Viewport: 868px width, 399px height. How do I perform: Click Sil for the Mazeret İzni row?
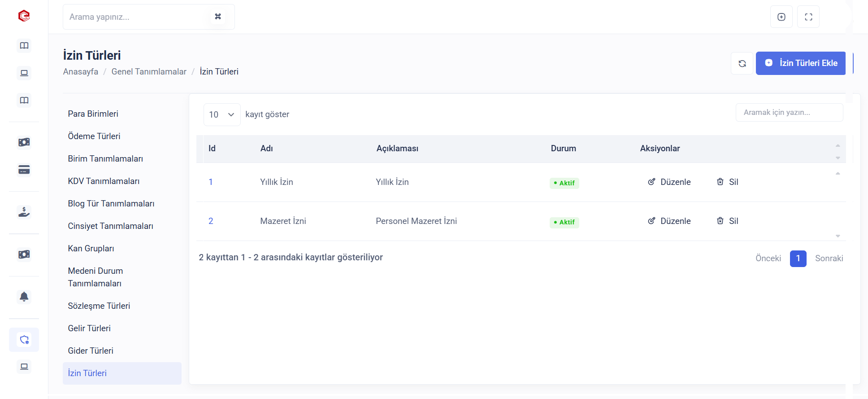point(727,221)
